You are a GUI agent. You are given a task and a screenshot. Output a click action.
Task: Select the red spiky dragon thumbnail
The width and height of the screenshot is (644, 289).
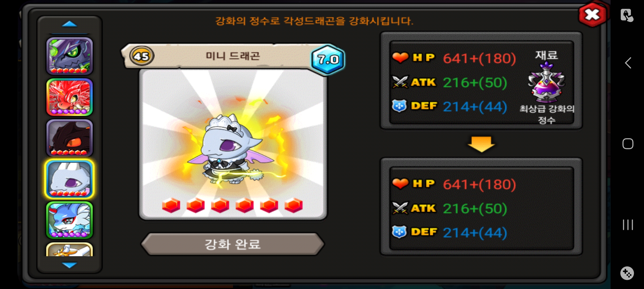70,97
